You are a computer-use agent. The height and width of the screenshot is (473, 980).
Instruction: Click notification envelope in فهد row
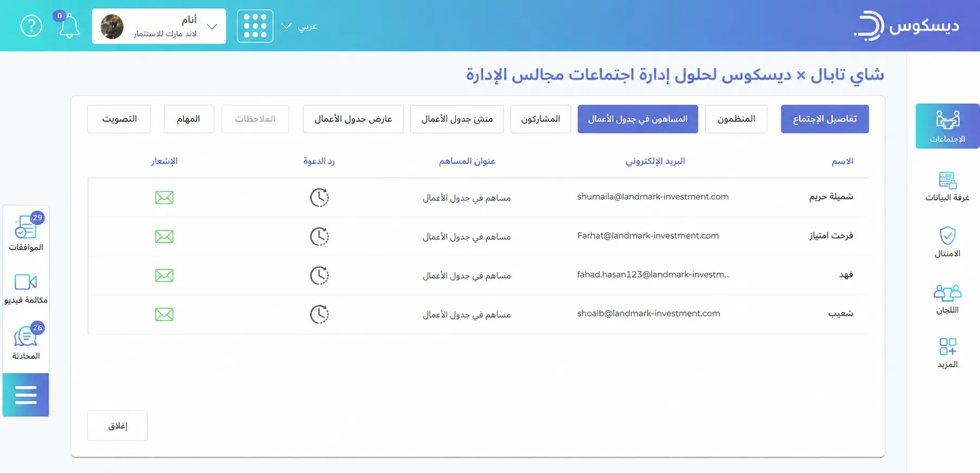click(164, 275)
